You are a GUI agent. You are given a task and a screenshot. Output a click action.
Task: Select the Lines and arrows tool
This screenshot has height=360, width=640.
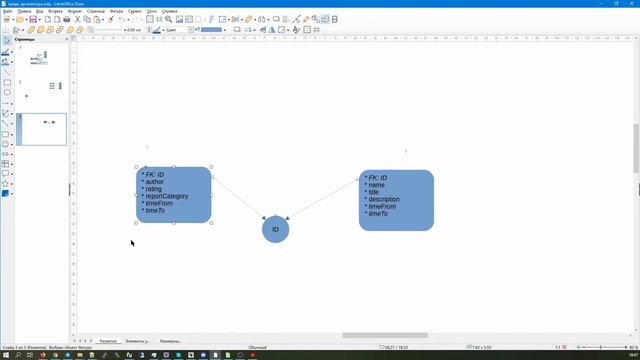pyautogui.click(x=5, y=104)
